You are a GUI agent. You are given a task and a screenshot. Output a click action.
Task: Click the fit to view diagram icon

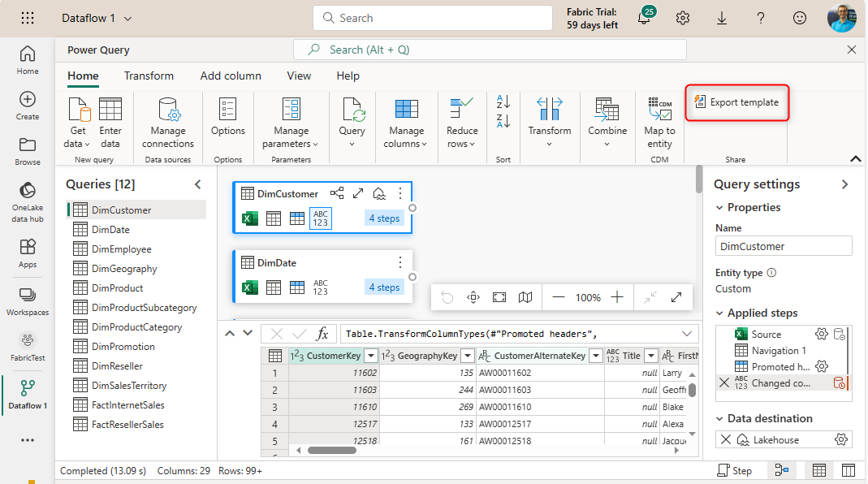[x=499, y=297]
